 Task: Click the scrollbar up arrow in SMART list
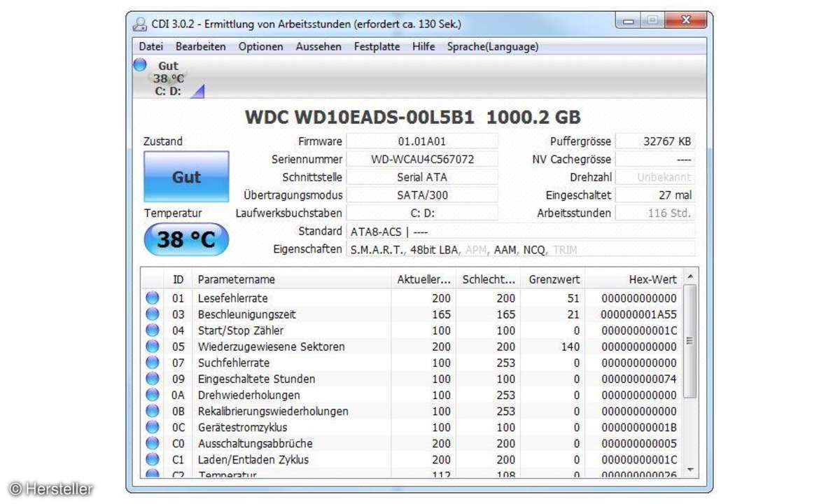[x=689, y=276]
